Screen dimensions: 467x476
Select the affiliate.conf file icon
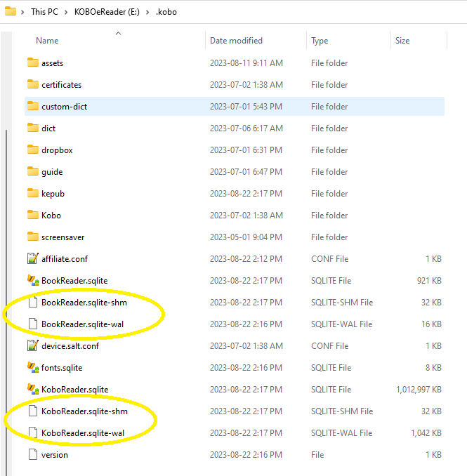[33, 258]
